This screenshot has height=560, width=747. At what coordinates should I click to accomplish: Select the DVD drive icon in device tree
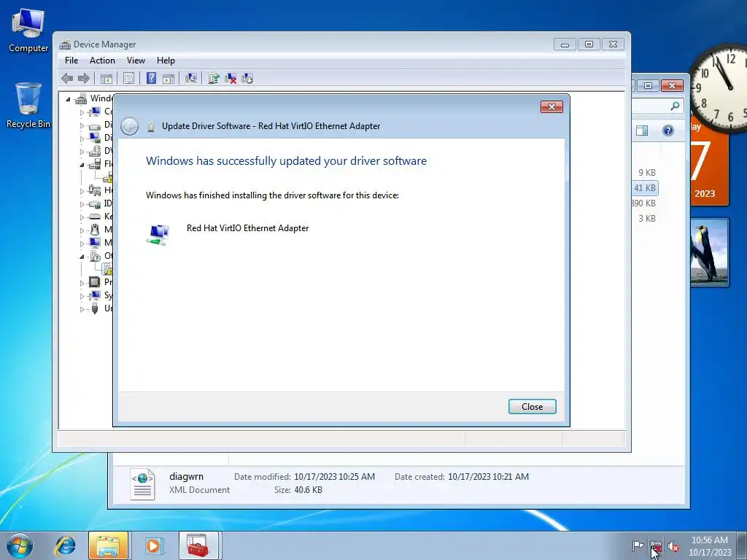(x=95, y=151)
